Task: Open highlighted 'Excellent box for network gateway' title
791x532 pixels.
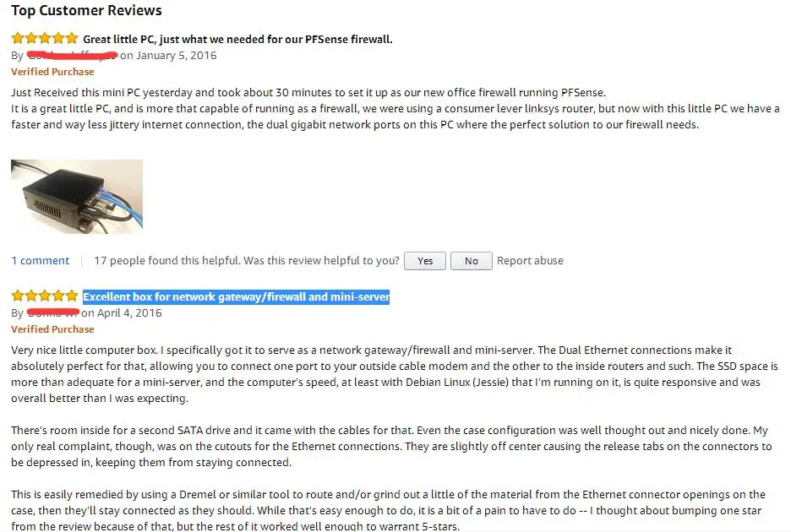Action: (236, 296)
